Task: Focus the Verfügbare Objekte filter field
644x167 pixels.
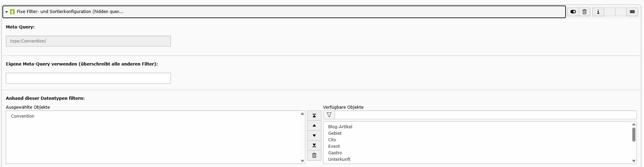Action: (x=485, y=115)
